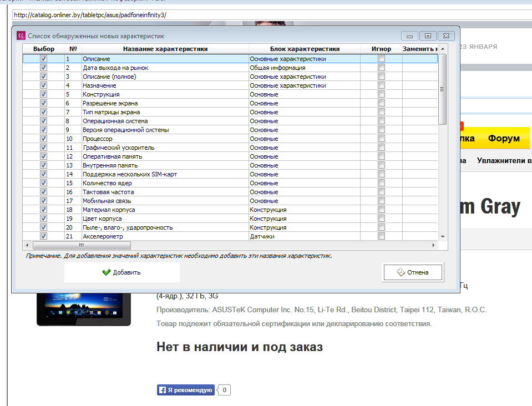
Task: Uncheck Выбор checkbox for Дата выхода на рынок
Action: pyautogui.click(x=43, y=68)
